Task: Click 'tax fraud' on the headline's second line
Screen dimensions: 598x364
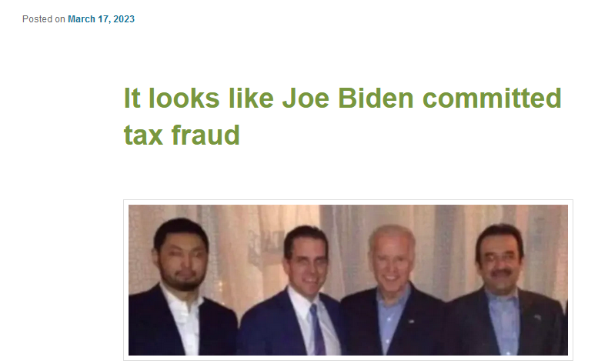Action: [182, 135]
